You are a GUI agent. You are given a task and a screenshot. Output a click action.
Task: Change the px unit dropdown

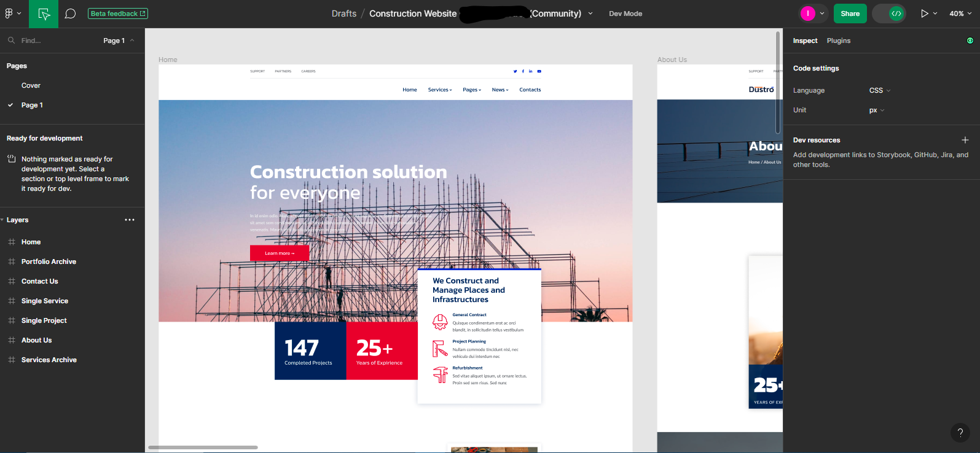point(877,110)
